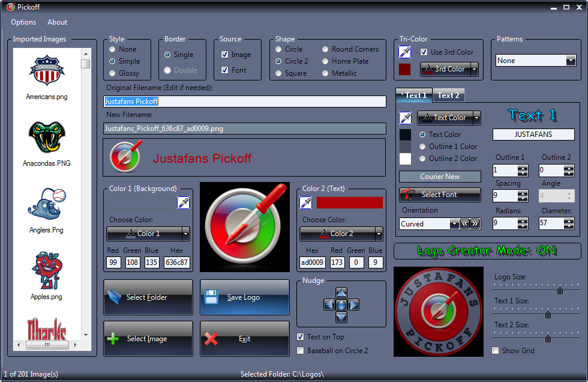The height and width of the screenshot is (382, 588).
Task: Click the Tri-Color eyedropper icon
Action: pos(405,52)
